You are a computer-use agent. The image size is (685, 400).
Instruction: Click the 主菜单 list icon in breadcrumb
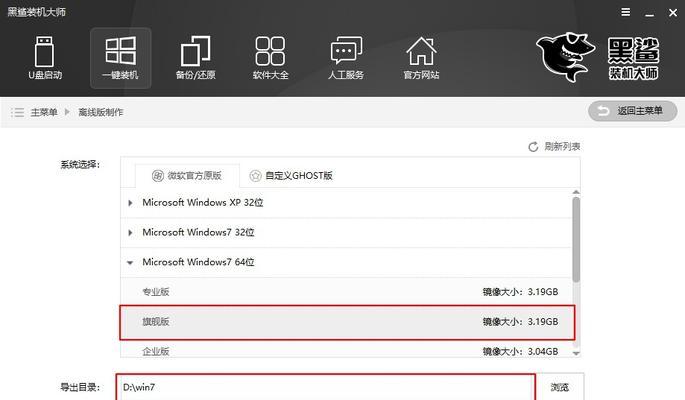pyautogui.click(x=17, y=112)
